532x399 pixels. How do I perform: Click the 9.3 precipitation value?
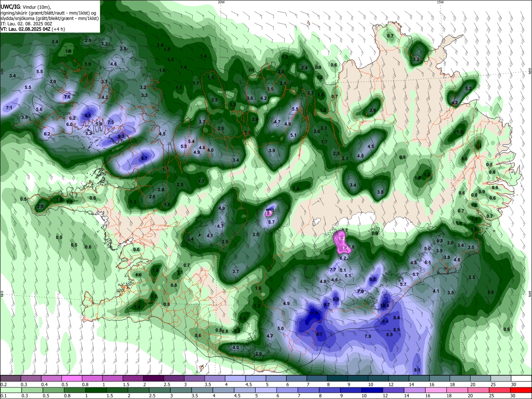(x=121, y=136)
